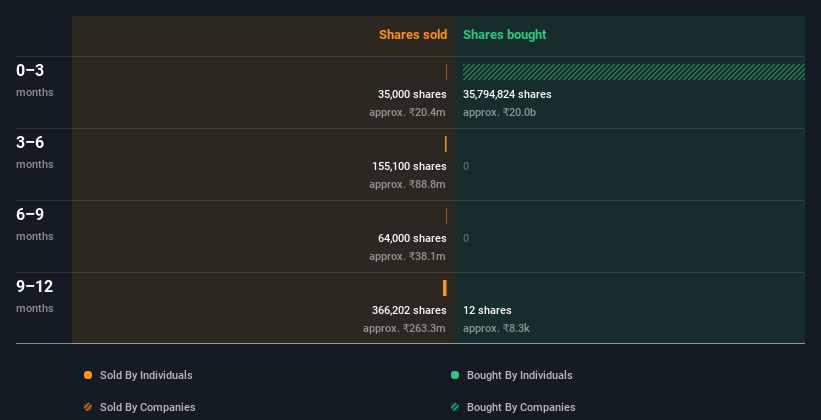Click the orange Sold By Individuals legend dot
This screenshot has height=420, width=821.
click(x=88, y=375)
